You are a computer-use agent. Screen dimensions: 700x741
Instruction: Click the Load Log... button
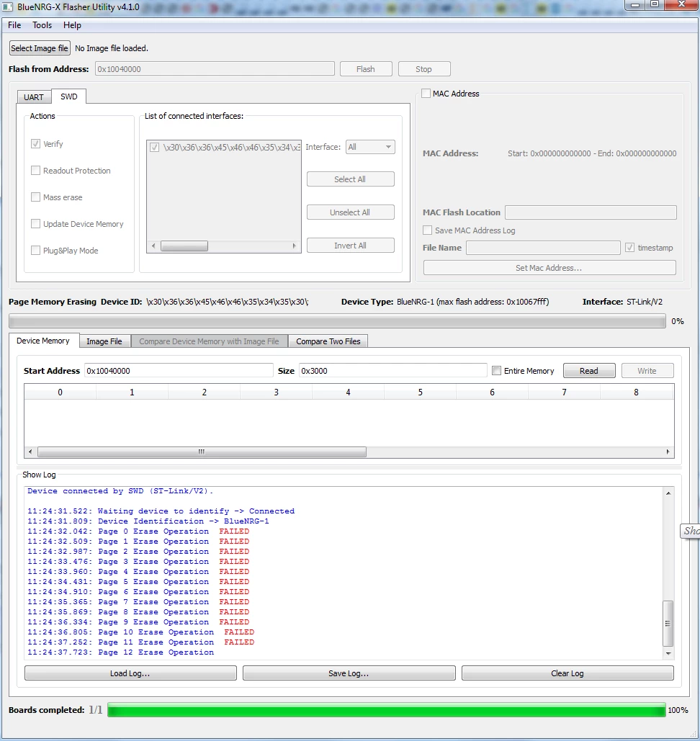(x=130, y=673)
